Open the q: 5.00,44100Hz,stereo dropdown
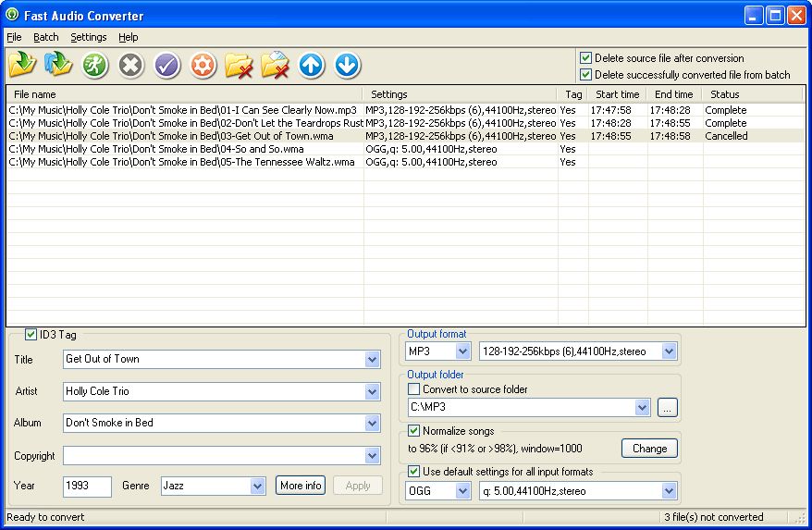This screenshot has width=812, height=530. click(x=669, y=490)
